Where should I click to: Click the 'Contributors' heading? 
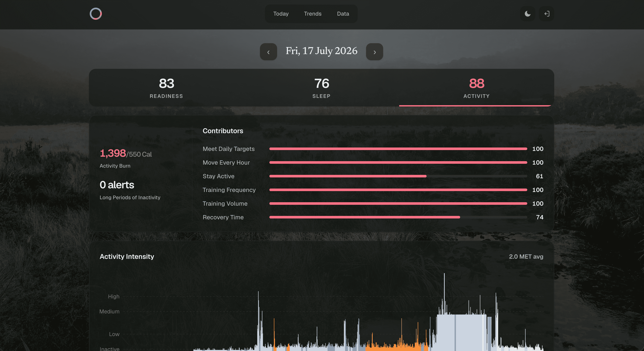click(x=223, y=131)
